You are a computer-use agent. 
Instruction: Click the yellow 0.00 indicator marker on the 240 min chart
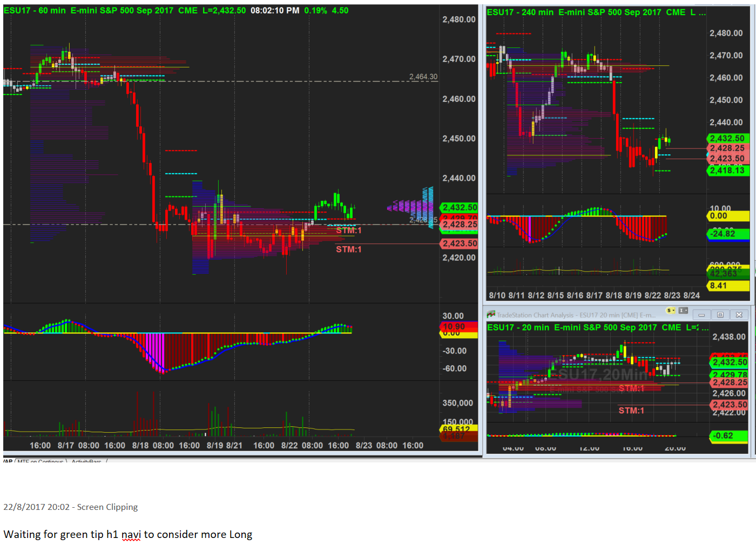pyautogui.click(x=728, y=216)
